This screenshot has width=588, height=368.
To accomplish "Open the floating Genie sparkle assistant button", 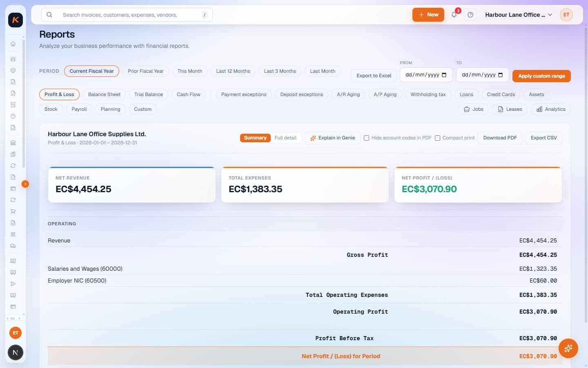I will (568, 348).
